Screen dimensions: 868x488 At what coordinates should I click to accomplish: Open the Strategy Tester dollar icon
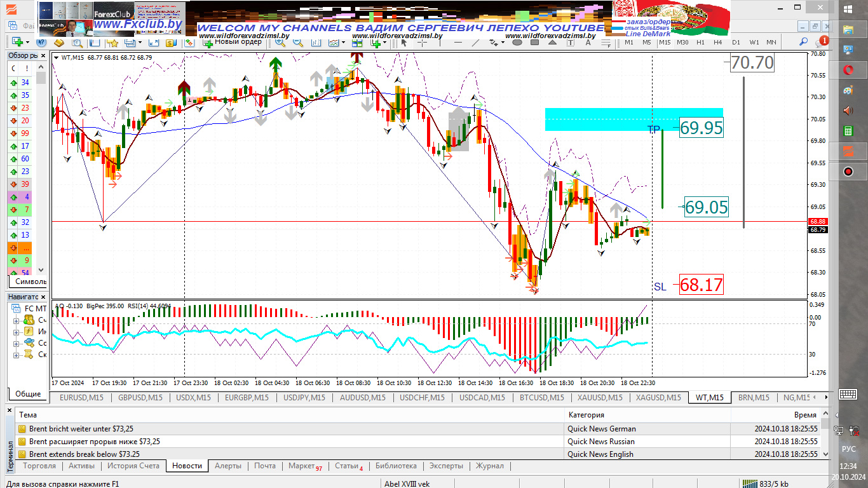click(x=170, y=43)
